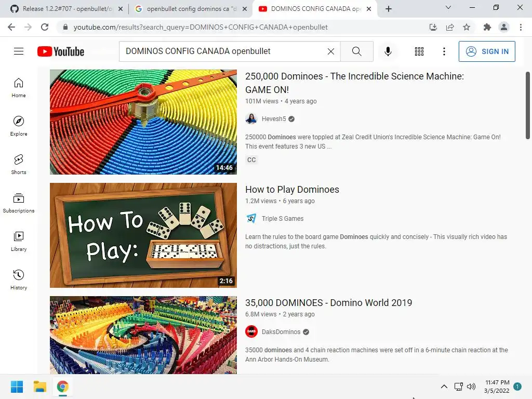
Task: Switch to the Release 1.2.2#707 openbullet tab
Action: [x=67, y=9]
